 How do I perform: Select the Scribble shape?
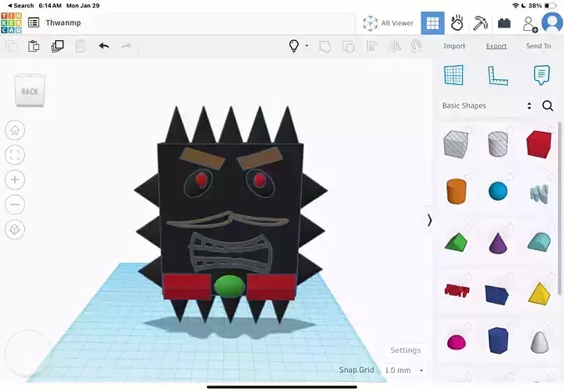tap(539, 193)
